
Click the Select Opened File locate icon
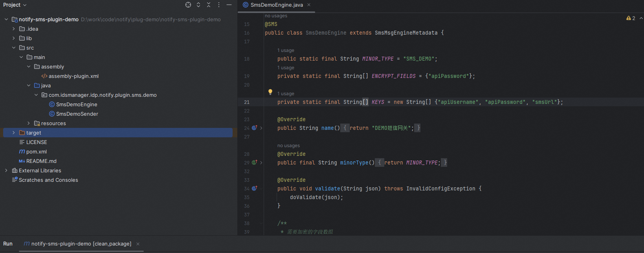pyautogui.click(x=188, y=5)
